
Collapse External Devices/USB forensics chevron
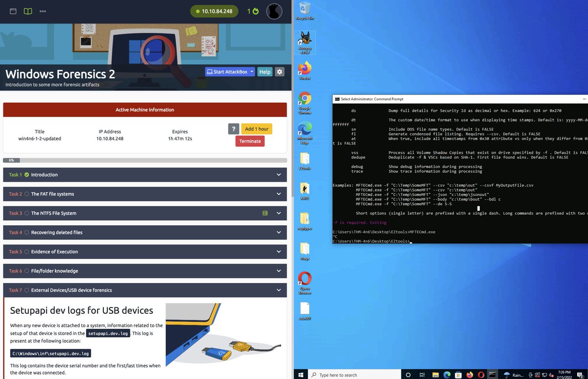point(279,290)
